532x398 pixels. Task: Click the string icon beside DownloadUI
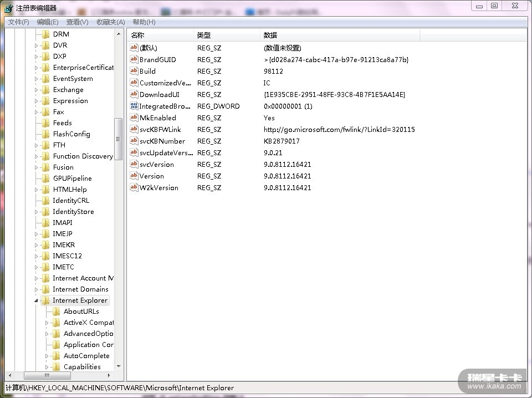click(x=134, y=94)
